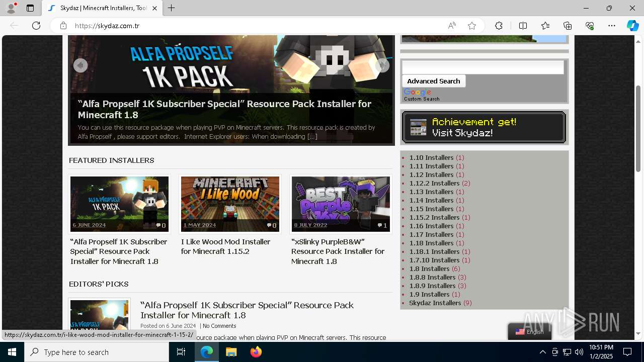
Task: Open the 1.12.2 Installers category
Action: coord(434,183)
